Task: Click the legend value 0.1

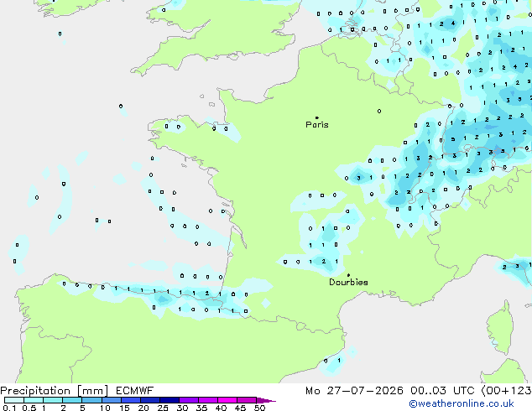Action: (x=9, y=408)
